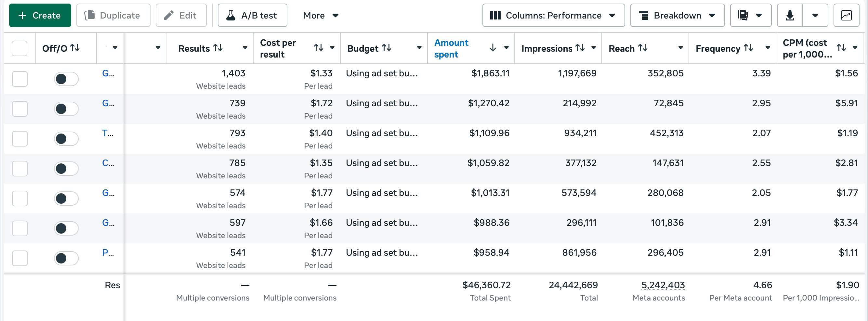Sort by Frequency column arrows

(x=748, y=48)
